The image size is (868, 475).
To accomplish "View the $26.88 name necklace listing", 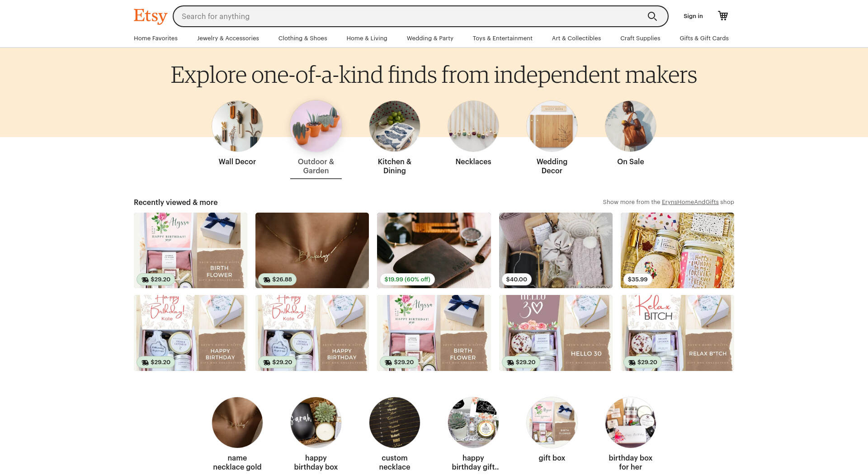I will click(x=312, y=250).
